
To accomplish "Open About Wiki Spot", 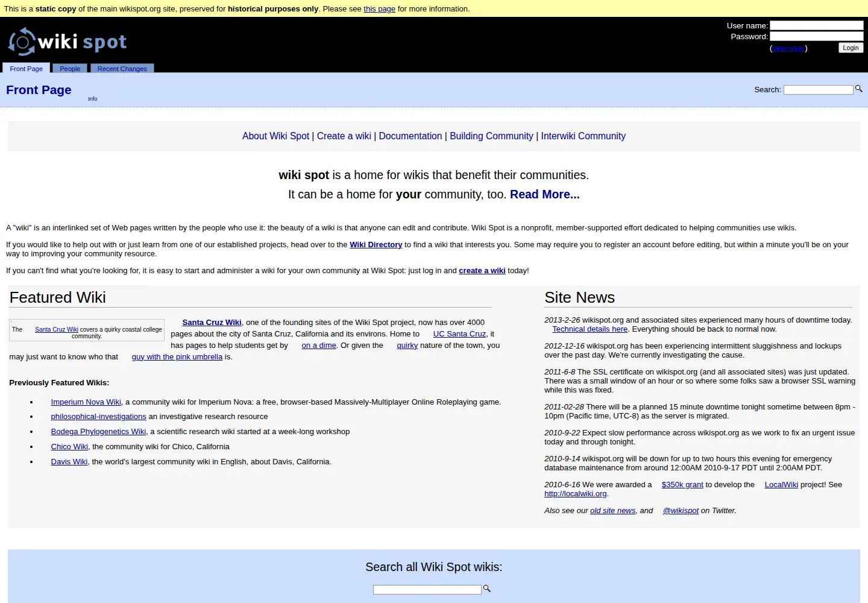I will [x=275, y=136].
